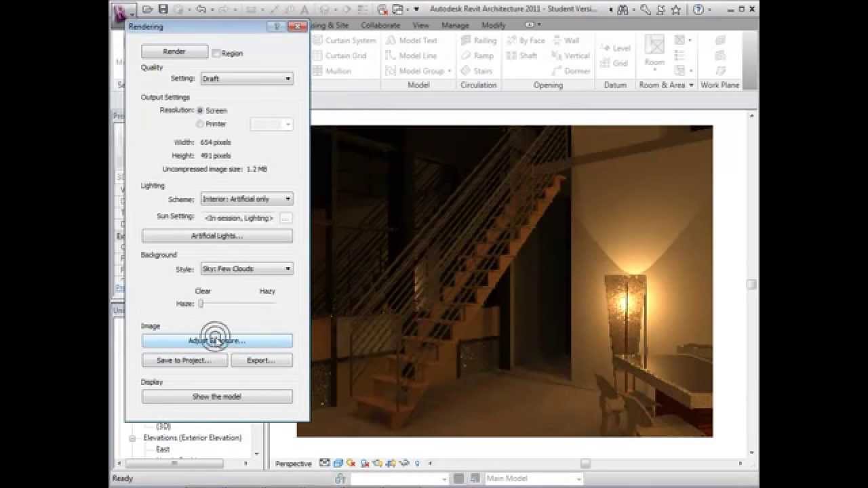
Task: Select the Screen resolution radio button
Action: coord(200,110)
